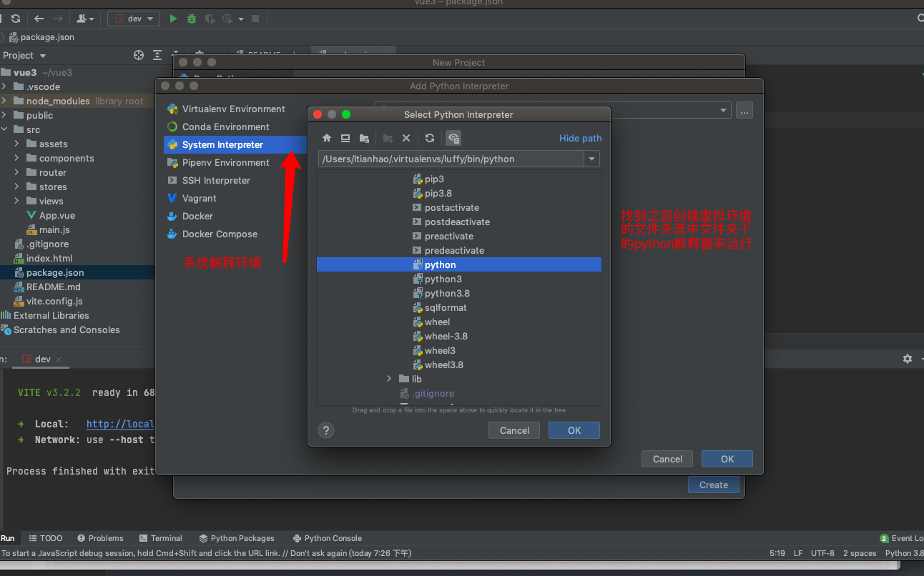Click the browse (…) button for interpreter
Viewport: 924px width, 576px height.
coord(744,110)
